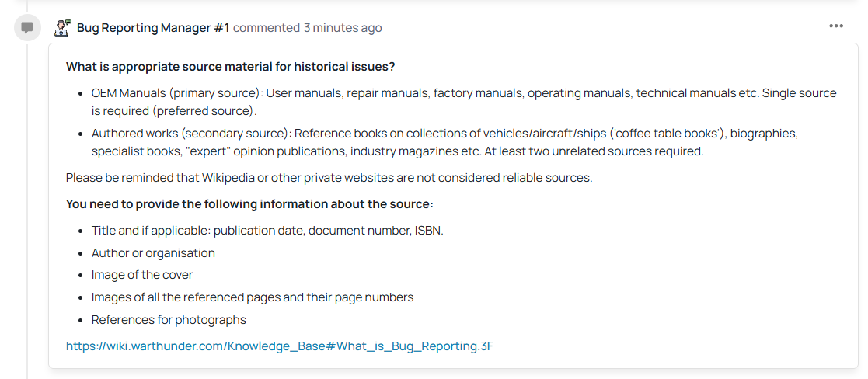
Task: Open Bug Reporting Manager #1 profile name
Action: coord(153,28)
